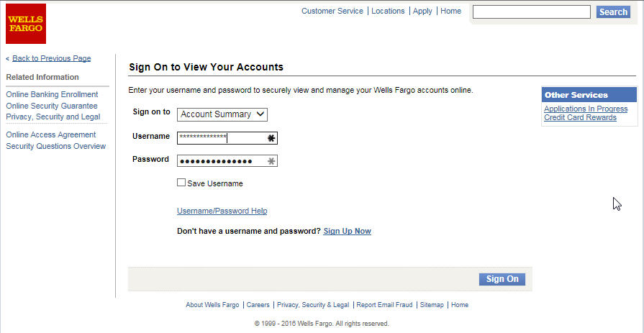Click the Sign On button
Viewport: 644px width, 333px height.
[x=502, y=279]
